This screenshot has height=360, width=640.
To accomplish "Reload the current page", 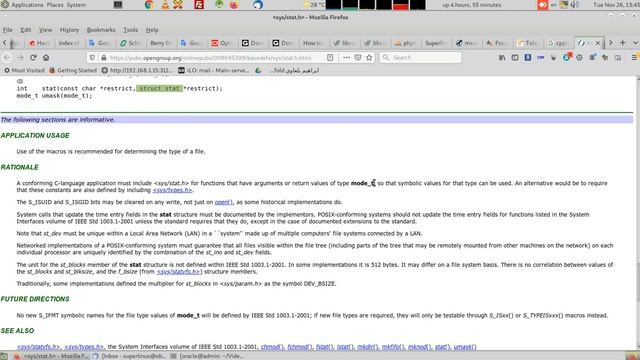I will (x=33, y=58).
